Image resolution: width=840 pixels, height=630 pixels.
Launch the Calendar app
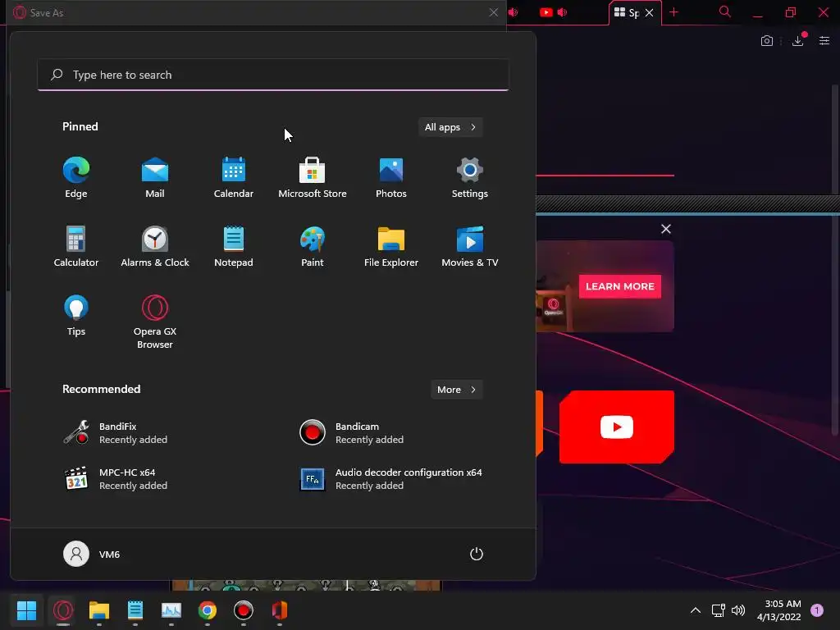coord(234,178)
